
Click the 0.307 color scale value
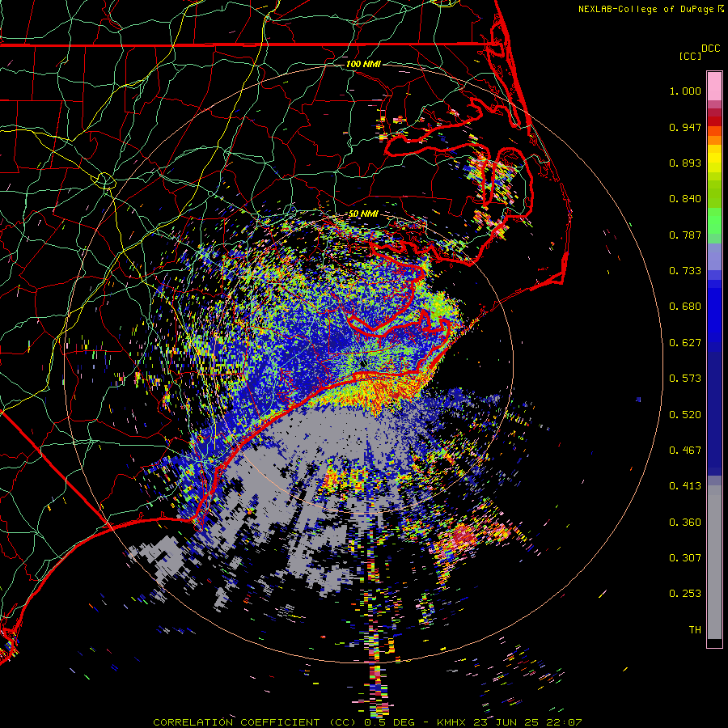click(685, 558)
